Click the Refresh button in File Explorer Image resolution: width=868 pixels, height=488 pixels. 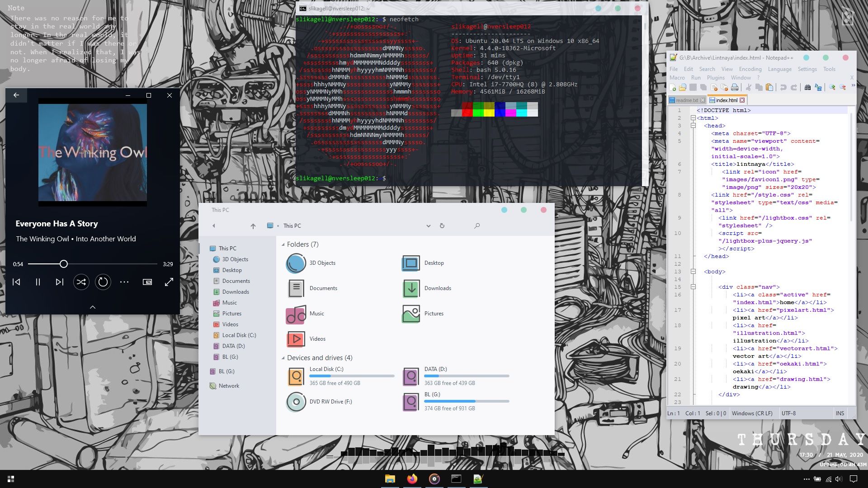click(x=442, y=225)
